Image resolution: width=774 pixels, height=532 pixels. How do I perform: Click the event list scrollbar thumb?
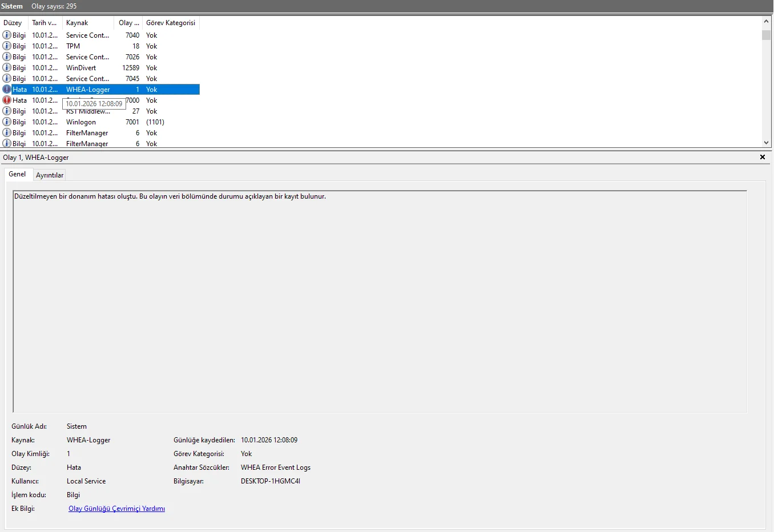coord(767,35)
